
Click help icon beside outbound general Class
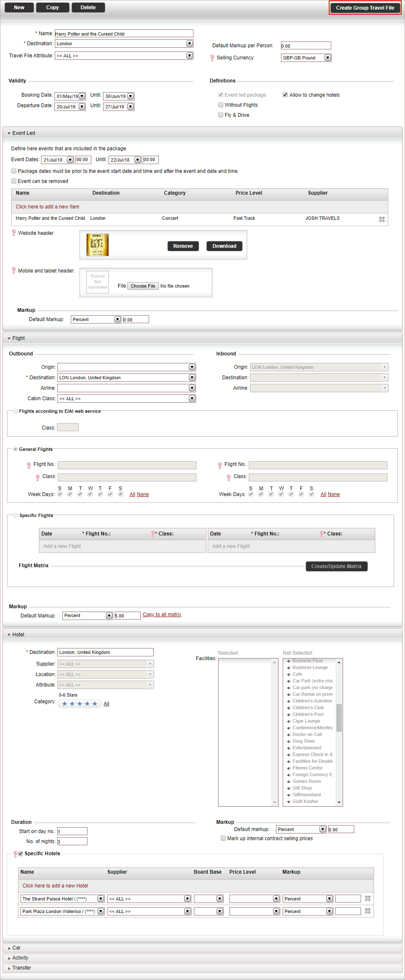click(x=38, y=477)
